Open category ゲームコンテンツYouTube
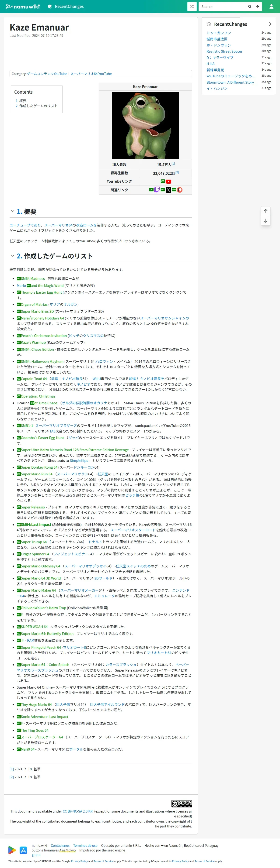 (x=47, y=74)
